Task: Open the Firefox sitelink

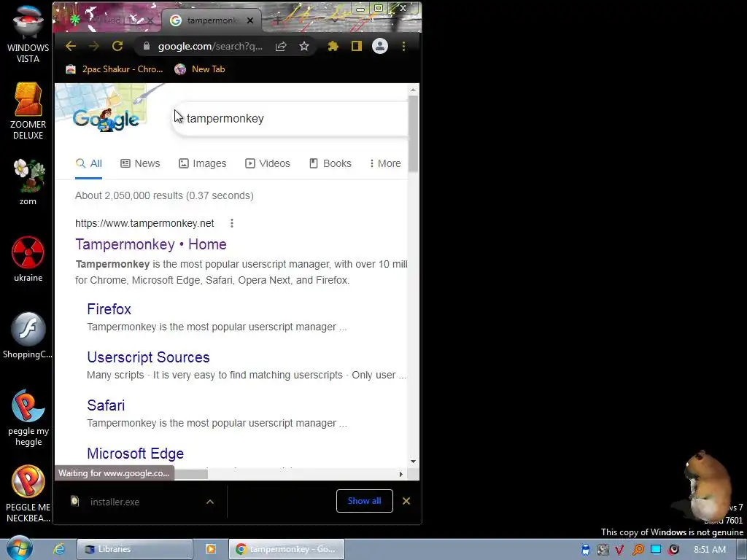Action: pos(109,309)
